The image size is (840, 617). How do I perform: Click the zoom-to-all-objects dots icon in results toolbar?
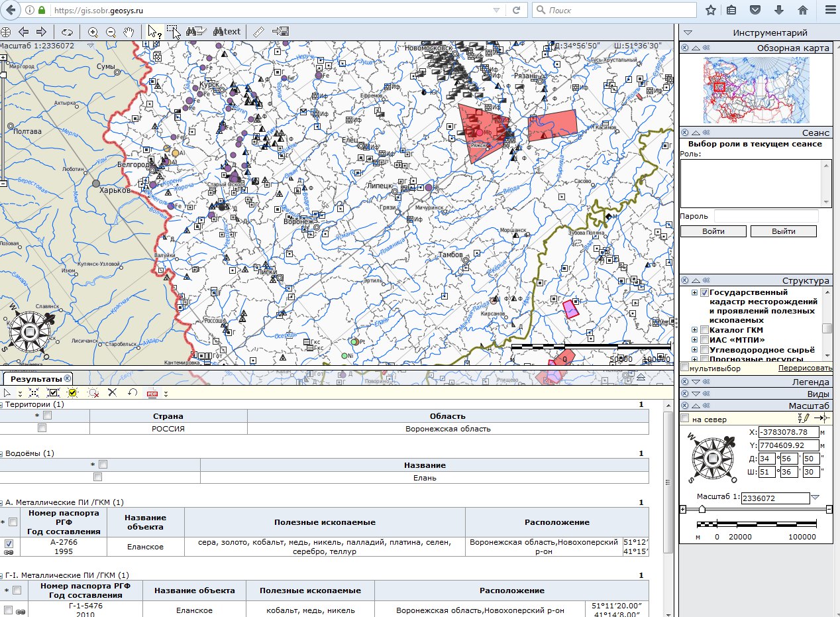click(34, 393)
